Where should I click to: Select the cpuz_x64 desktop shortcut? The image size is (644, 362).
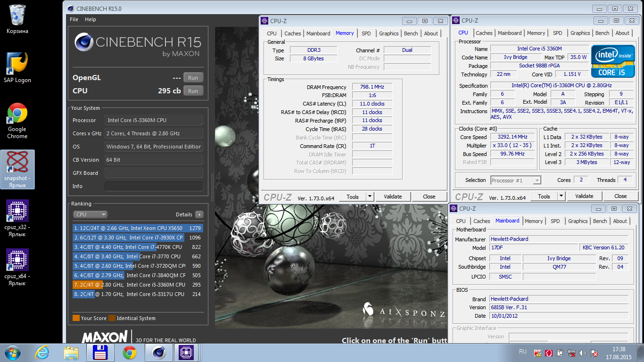[17, 267]
